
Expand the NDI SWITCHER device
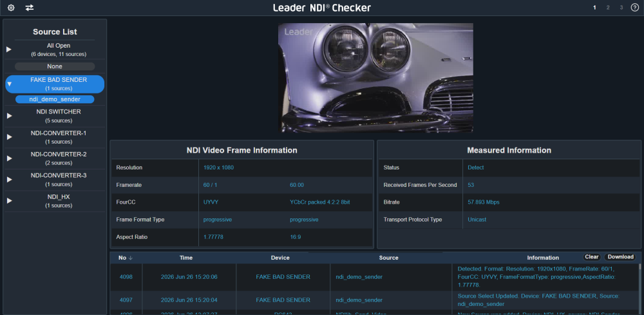pyautogui.click(x=9, y=116)
